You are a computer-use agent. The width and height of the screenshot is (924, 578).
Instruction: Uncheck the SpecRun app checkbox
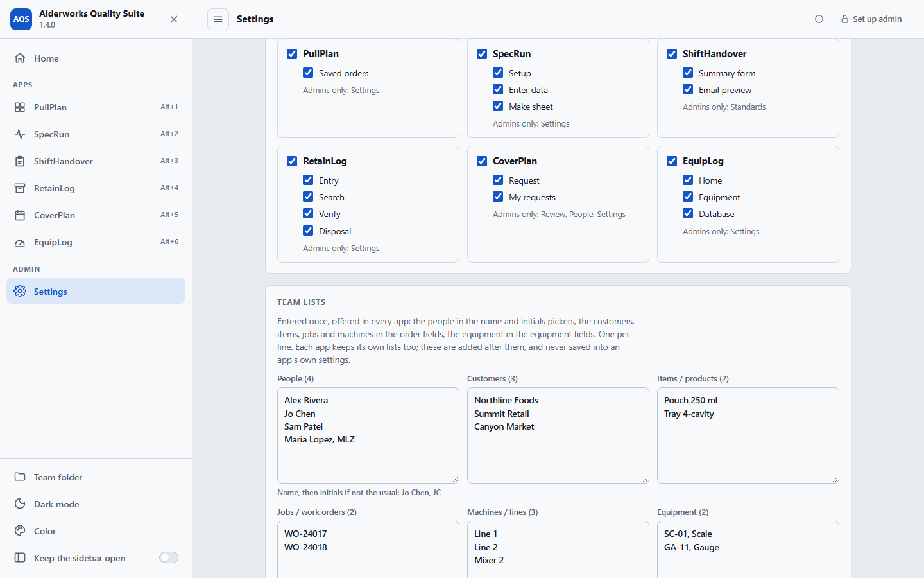point(482,54)
